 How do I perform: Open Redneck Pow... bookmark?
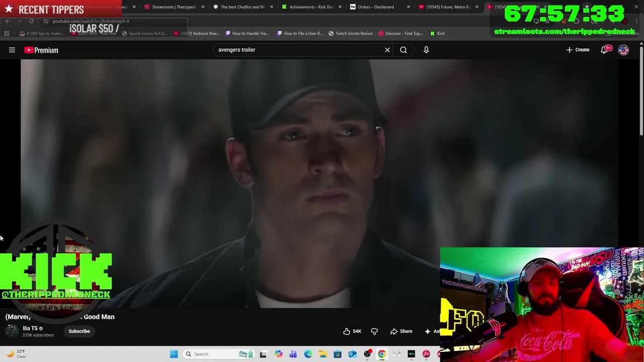tap(196, 33)
